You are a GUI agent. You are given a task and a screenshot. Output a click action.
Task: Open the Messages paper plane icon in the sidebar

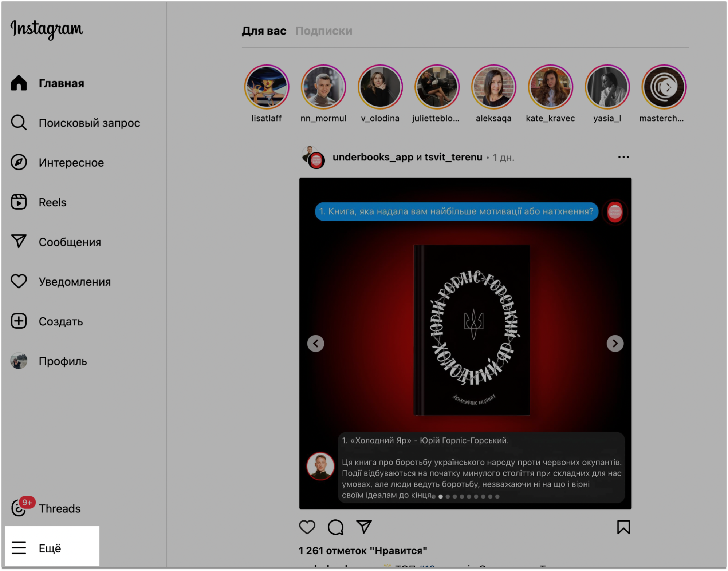[19, 242]
